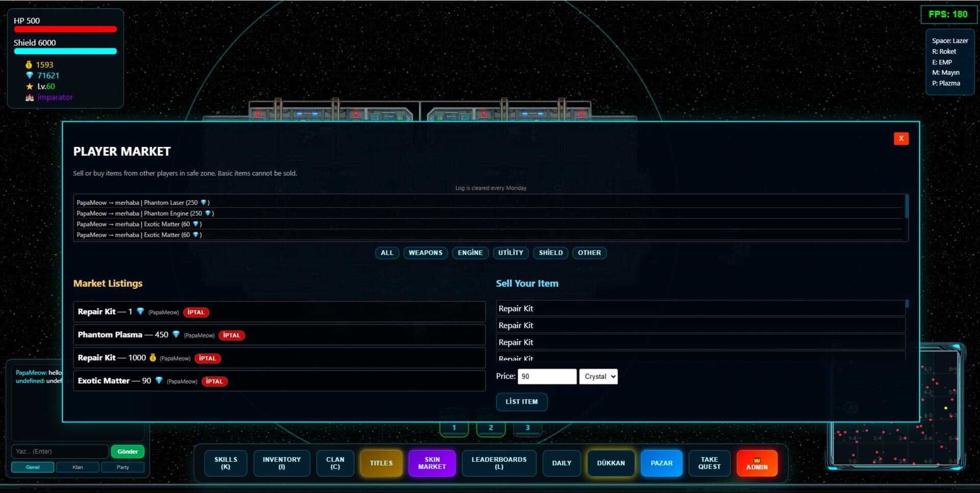Image resolution: width=980 pixels, height=493 pixels.
Task: Open the ADMIN crown button
Action: pos(756,463)
